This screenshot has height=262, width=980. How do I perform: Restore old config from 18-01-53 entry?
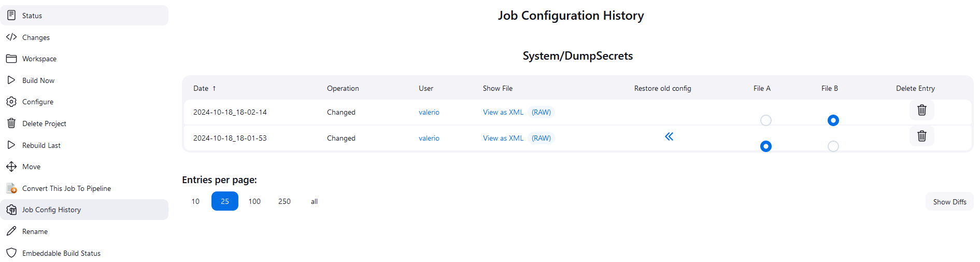coord(669,136)
